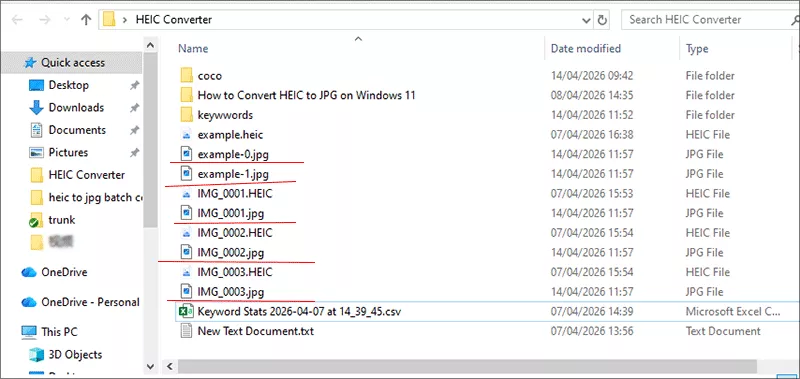This screenshot has width=800, height=379.
Task: Select IMG_0001.HEIC file
Action: [235, 194]
